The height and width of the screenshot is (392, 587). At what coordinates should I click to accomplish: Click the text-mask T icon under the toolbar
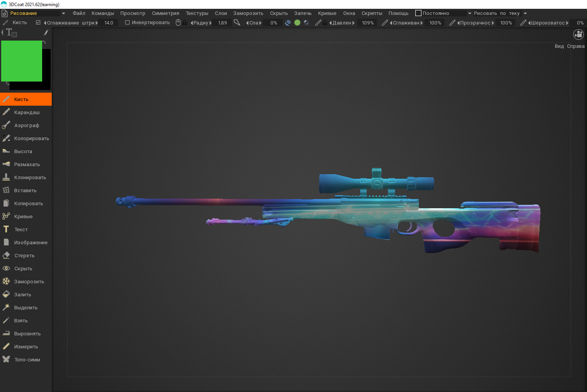pos(11,33)
